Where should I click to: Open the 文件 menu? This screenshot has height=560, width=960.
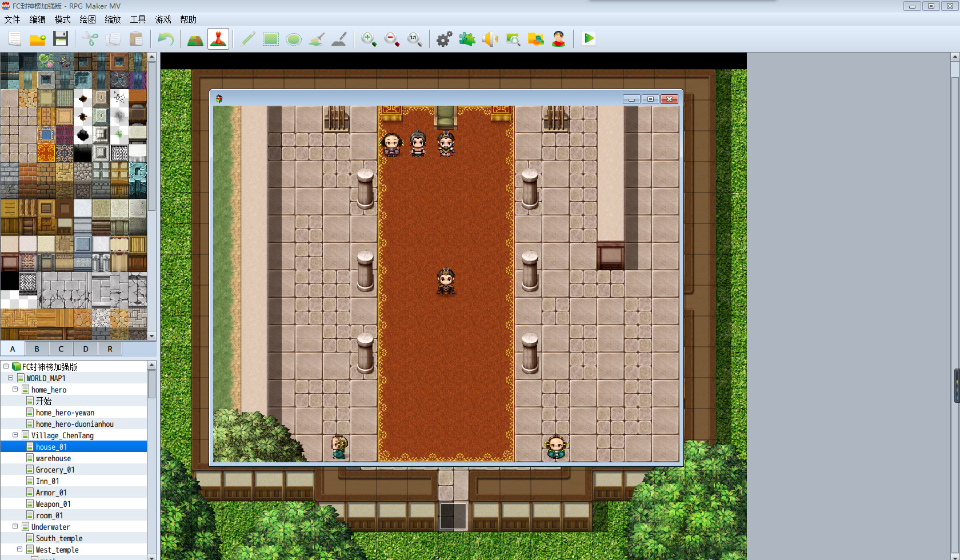(x=12, y=19)
